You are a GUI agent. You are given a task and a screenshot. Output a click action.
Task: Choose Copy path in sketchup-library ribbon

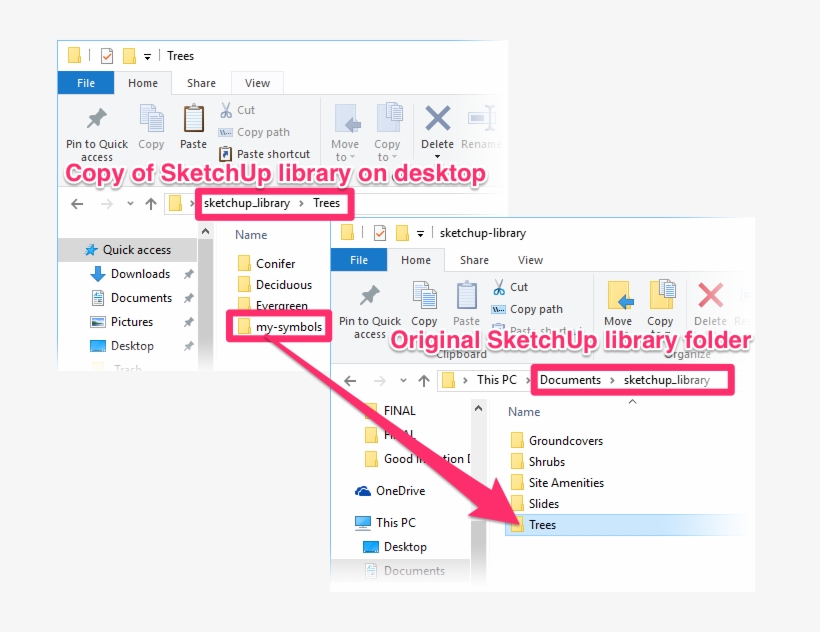pyautogui.click(x=527, y=309)
